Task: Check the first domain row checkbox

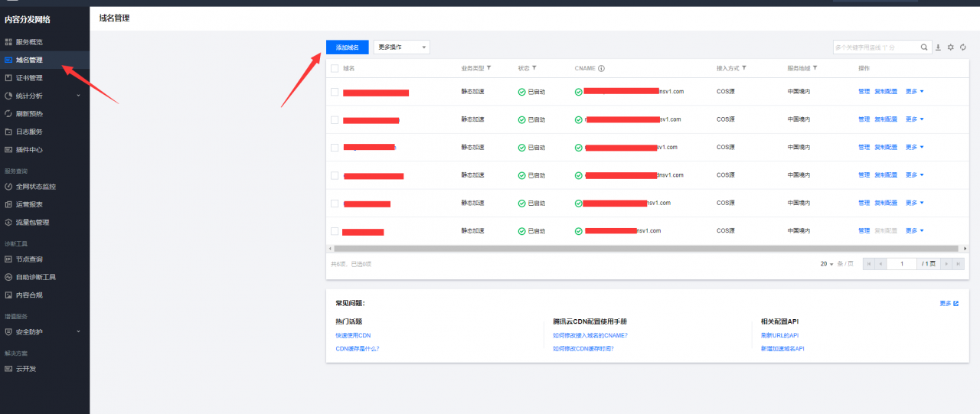Action: pos(335,92)
